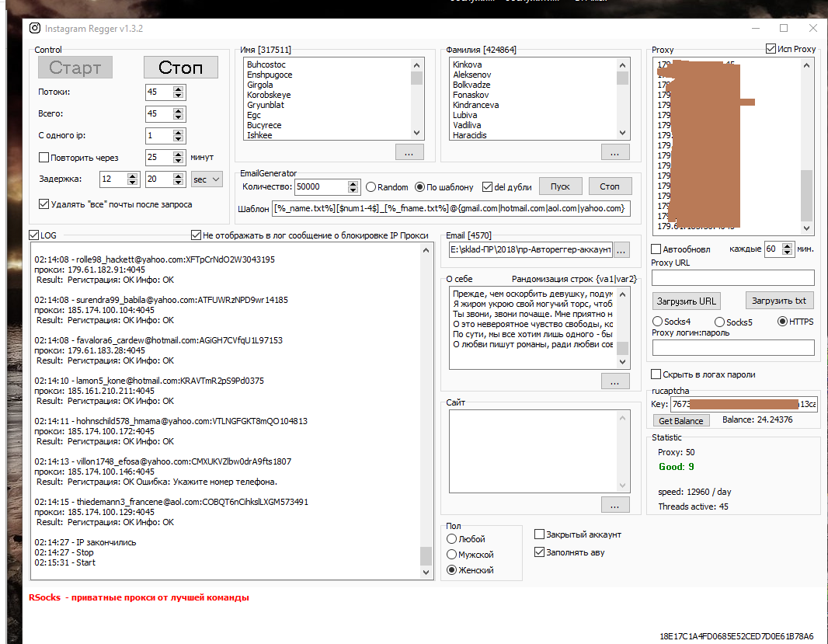Click into the Proxy URL field
828x644 pixels.
coord(732,278)
